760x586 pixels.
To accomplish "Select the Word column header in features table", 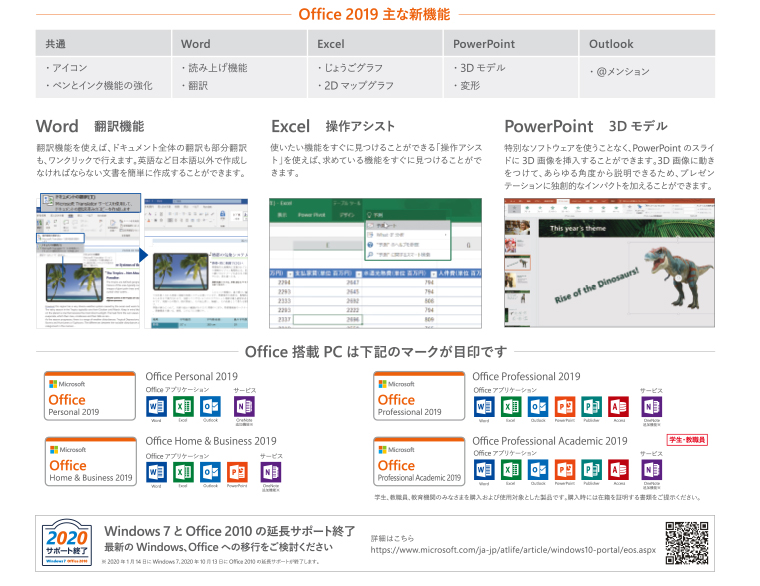I will click(239, 44).
